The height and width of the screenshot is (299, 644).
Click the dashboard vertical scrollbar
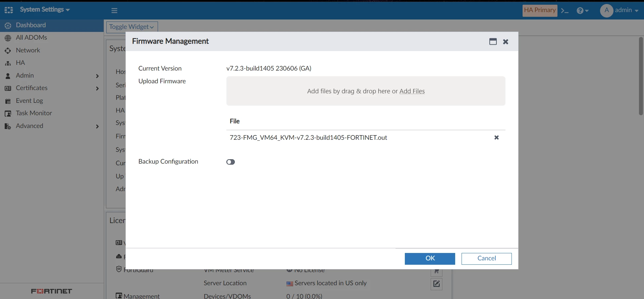point(641,76)
